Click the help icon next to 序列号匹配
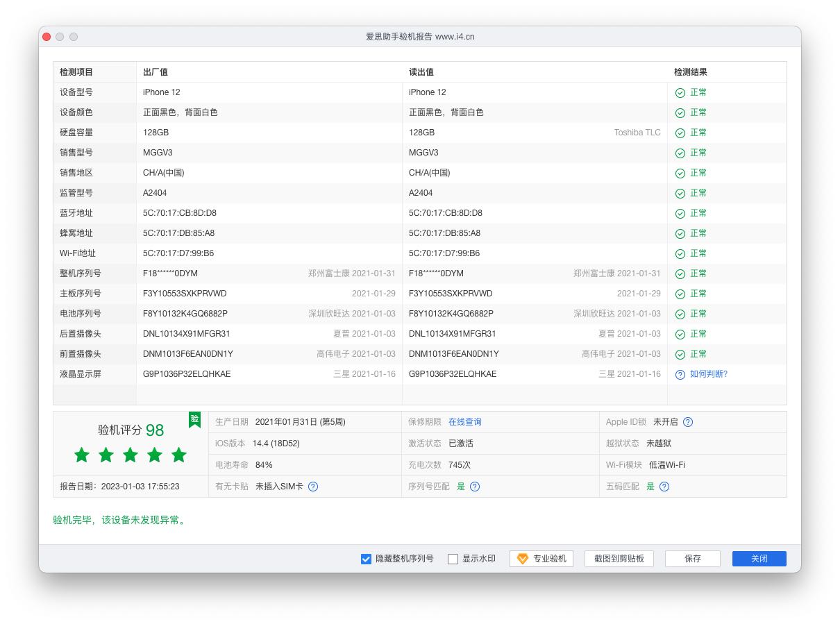Viewport: 840px width, 624px height. click(475, 487)
